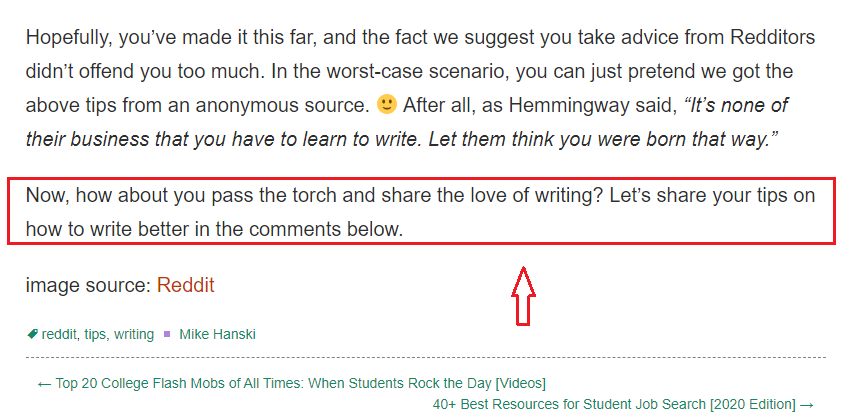Click the tag icon beside reddit
This screenshot has width=851, height=420.
click(x=33, y=334)
